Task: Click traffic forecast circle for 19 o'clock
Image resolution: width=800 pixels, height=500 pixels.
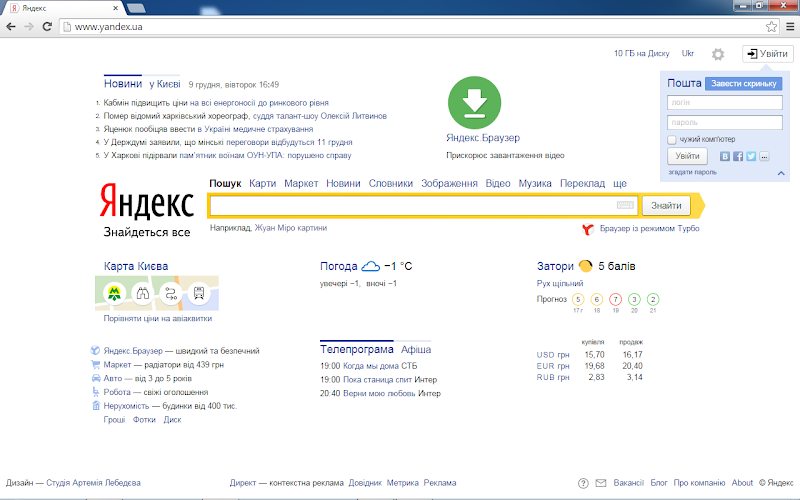Action: (x=615, y=299)
